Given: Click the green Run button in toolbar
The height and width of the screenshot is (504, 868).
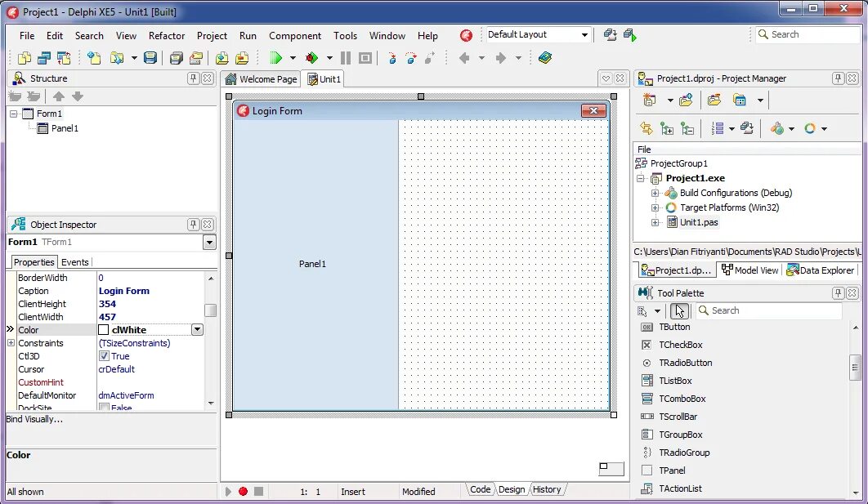Looking at the screenshot, I should (275, 57).
